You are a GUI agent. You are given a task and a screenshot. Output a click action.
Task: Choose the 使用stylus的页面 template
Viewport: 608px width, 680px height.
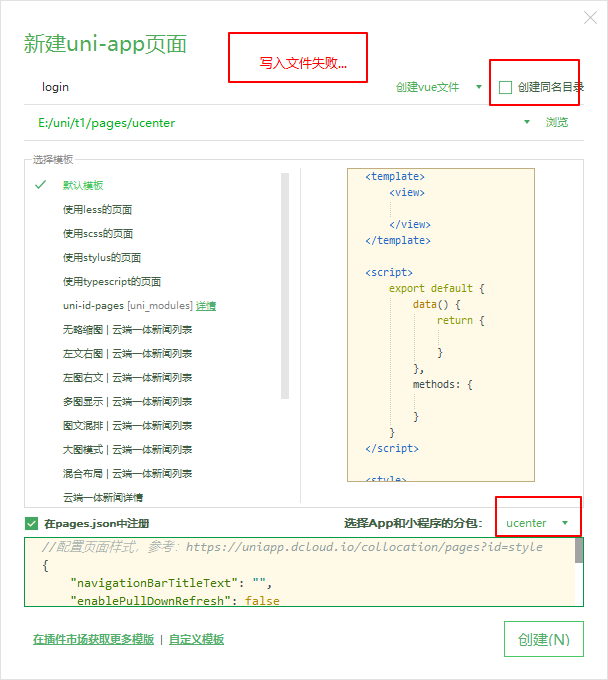[x=102, y=258]
